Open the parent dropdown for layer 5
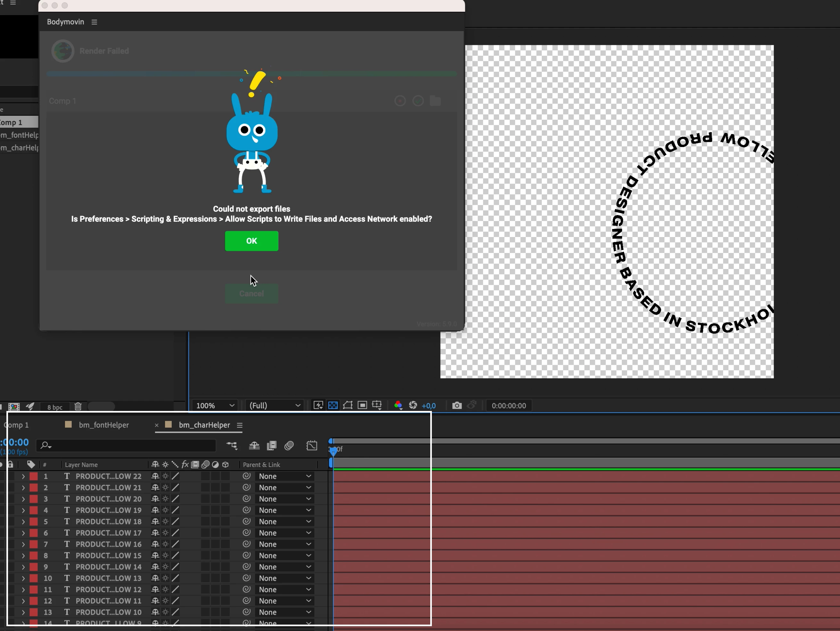This screenshot has height=631, width=840. click(284, 522)
